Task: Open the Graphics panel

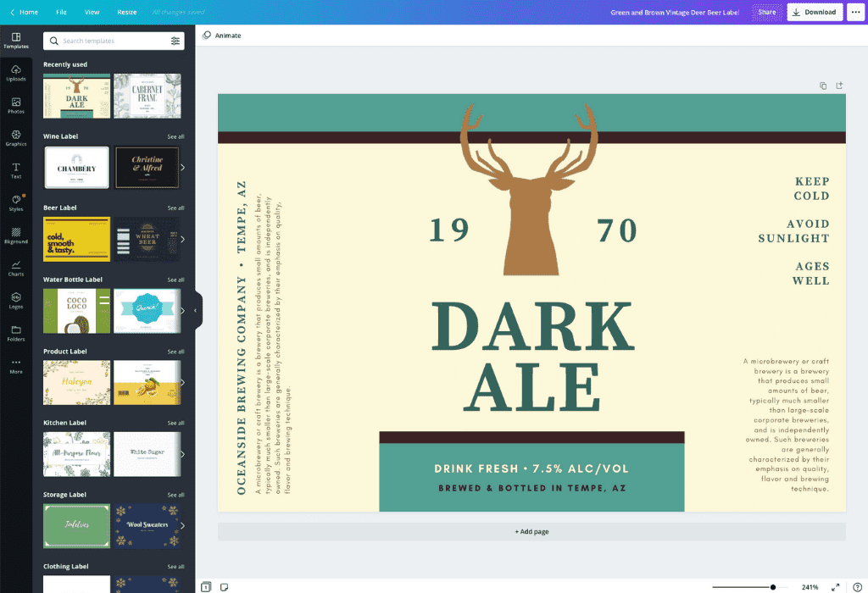Action: pyautogui.click(x=16, y=137)
